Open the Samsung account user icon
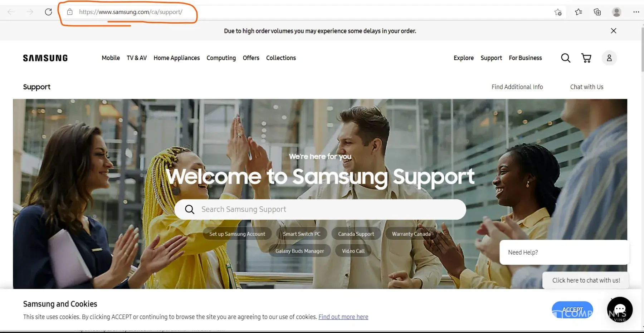Screen dimensions: 644x333 pos(609,58)
